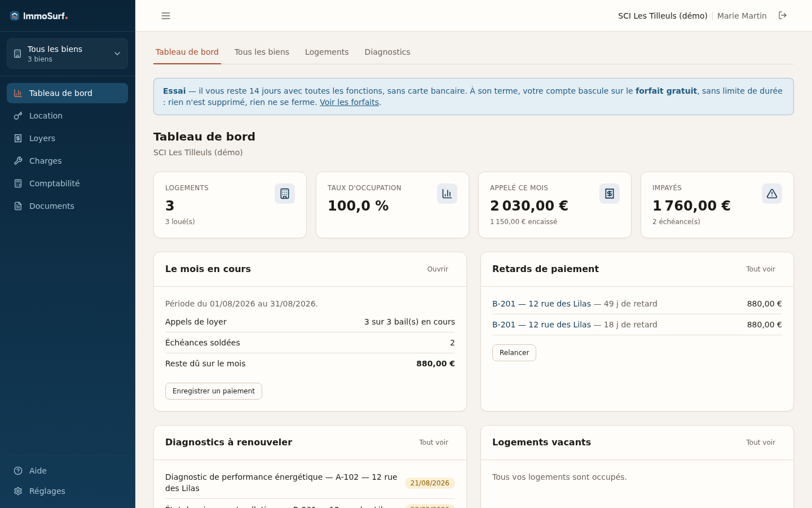Viewport: 812px width, 508px height.
Task: Click Tout voir in Retards de paiement
Action: (761, 269)
